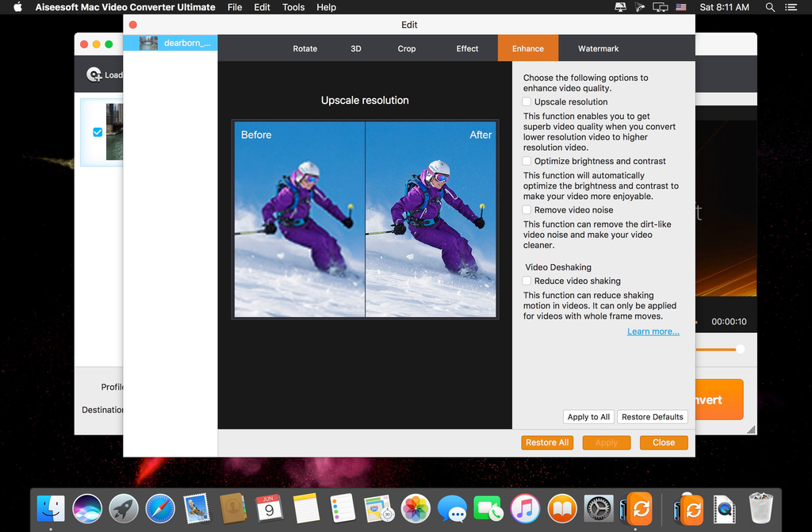Image resolution: width=812 pixels, height=532 pixels.
Task: Click the Before/After skier preview image
Action: point(365,219)
